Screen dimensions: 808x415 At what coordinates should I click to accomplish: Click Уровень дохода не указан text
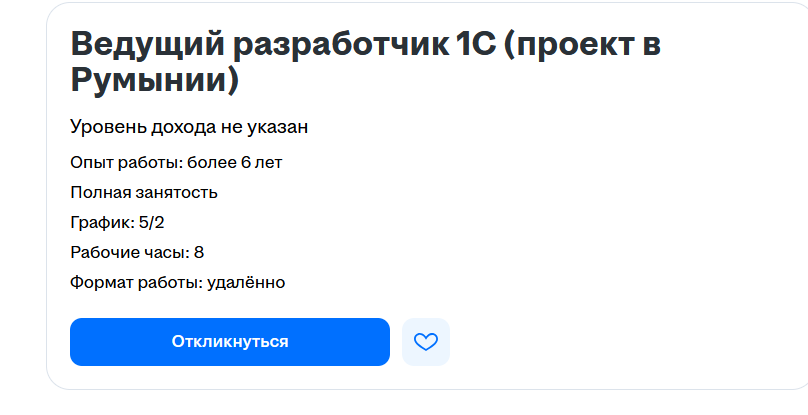point(188,127)
